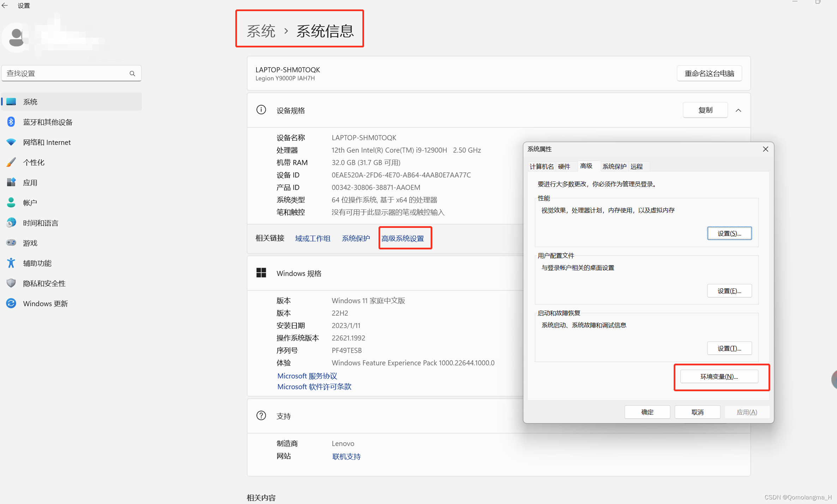
Task: Click the Bluetooth and devices sidebar icon
Action: coord(11,122)
